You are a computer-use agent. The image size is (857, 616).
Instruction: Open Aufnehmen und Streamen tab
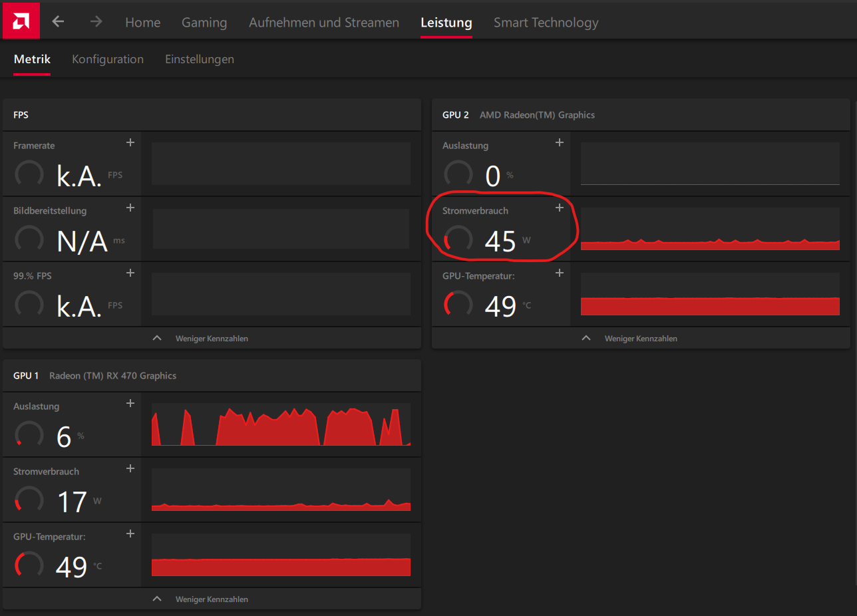324,22
